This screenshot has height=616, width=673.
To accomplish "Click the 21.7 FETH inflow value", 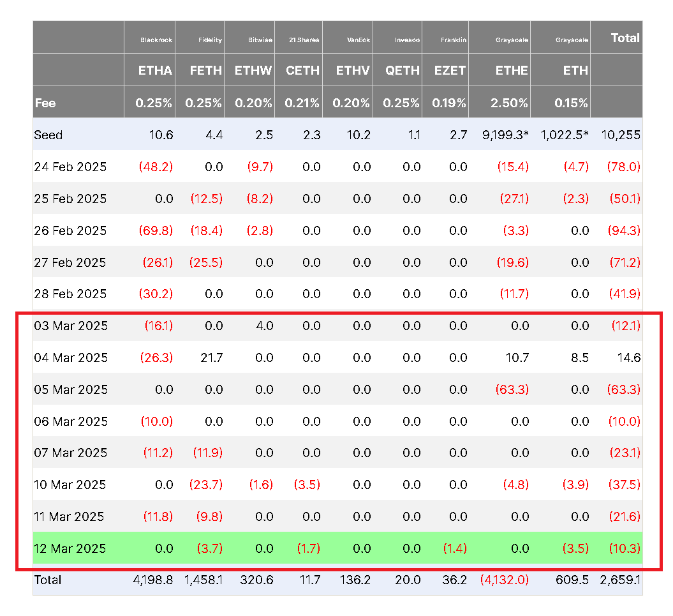I will (x=212, y=358).
